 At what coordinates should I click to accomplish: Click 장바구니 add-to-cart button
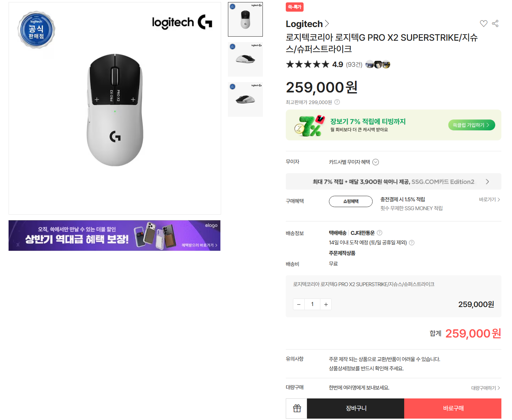tap(356, 408)
